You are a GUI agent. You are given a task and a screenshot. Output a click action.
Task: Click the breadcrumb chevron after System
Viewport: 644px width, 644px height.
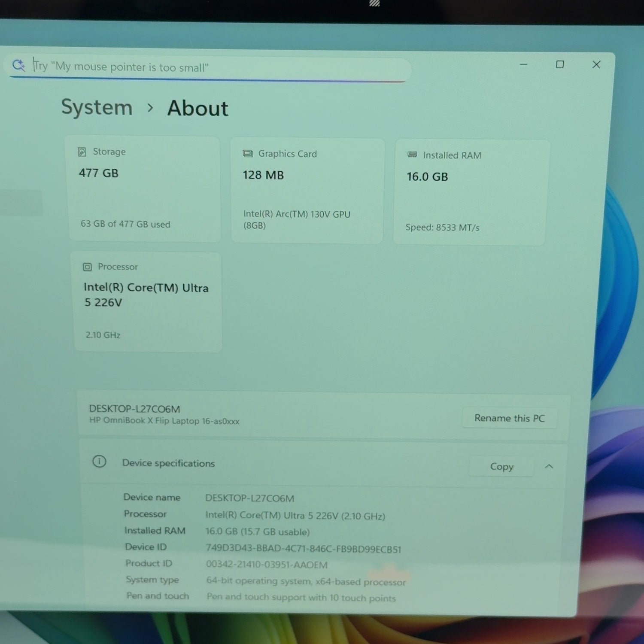[150, 108]
